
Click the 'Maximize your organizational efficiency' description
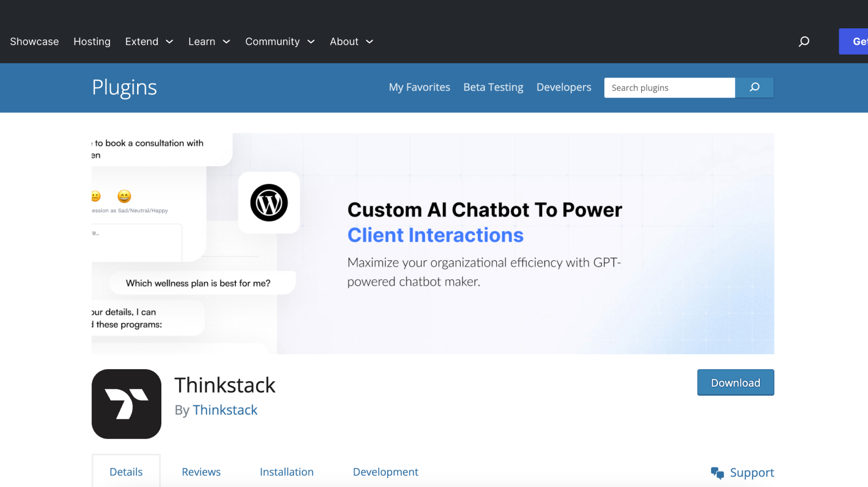[x=484, y=272]
